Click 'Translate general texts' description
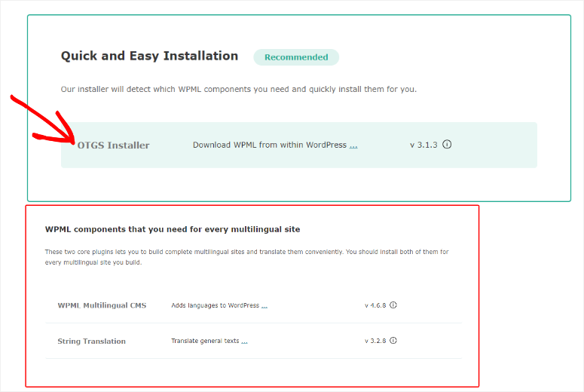584x392 pixels. (x=205, y=341)
